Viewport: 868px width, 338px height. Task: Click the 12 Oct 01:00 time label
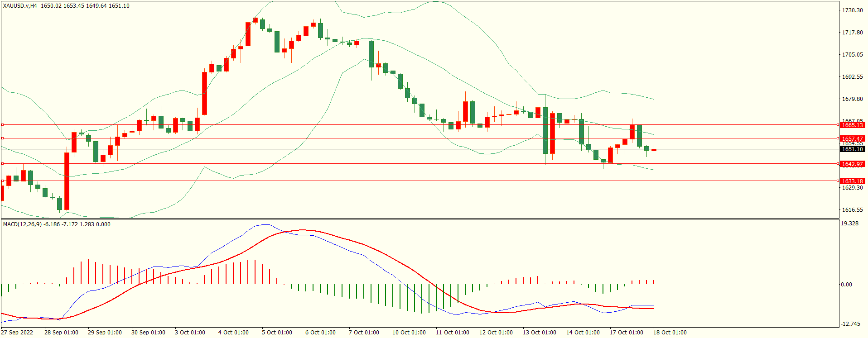[496, 332]
